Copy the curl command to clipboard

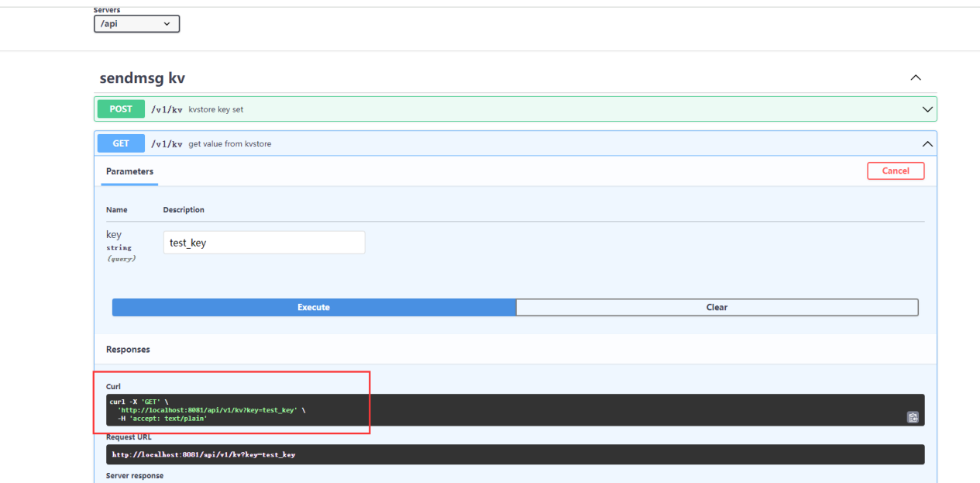click(x=913, y=417)
